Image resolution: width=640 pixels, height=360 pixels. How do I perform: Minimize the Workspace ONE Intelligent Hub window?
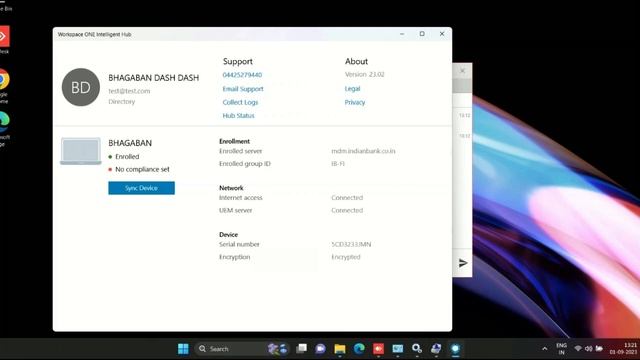402,34
